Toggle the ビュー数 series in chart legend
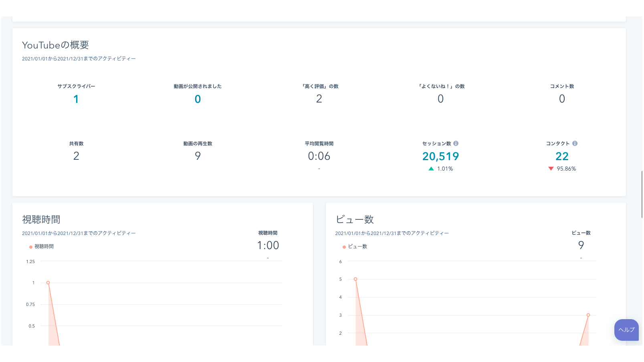This screenshot has height=362, width=644. [355, 247]
